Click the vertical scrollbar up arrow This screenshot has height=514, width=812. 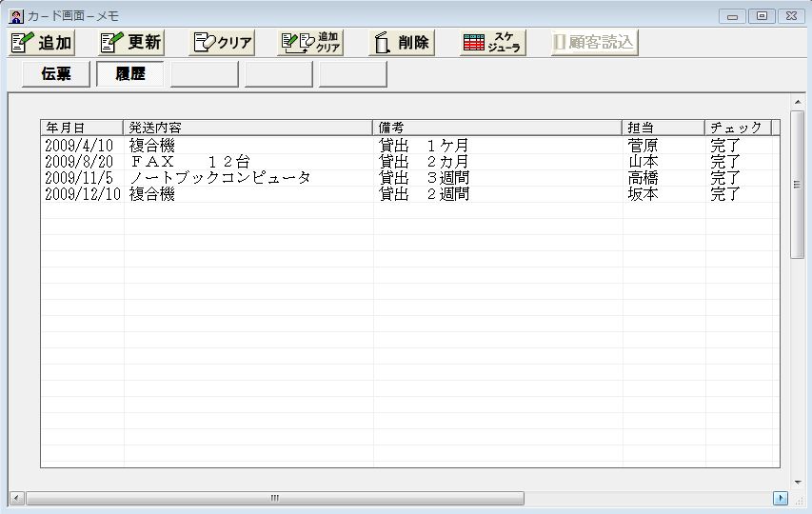tap(798, 102)
